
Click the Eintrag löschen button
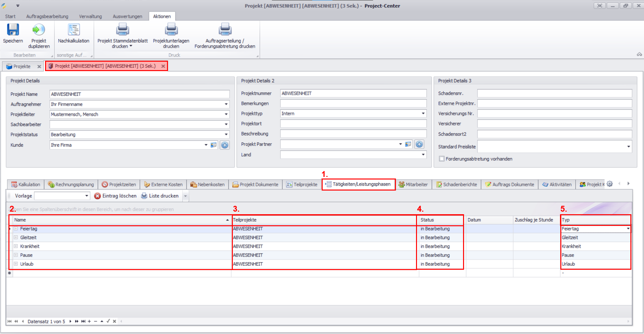[115, 196]
